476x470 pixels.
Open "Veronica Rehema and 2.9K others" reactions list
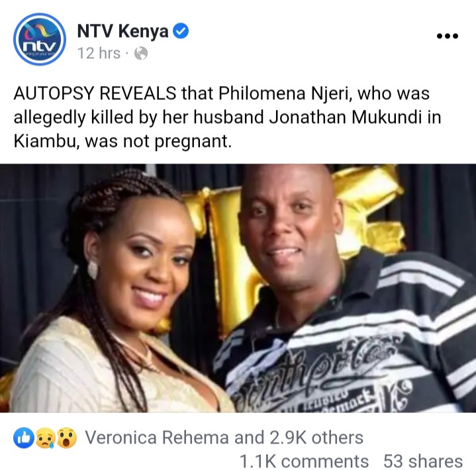(224, 438)
